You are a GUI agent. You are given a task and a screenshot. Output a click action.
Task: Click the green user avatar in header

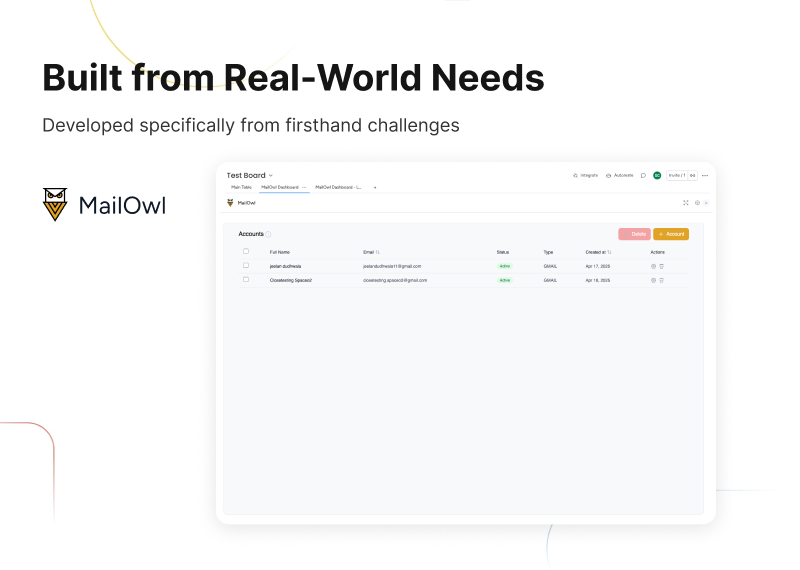tap(657, 176)
